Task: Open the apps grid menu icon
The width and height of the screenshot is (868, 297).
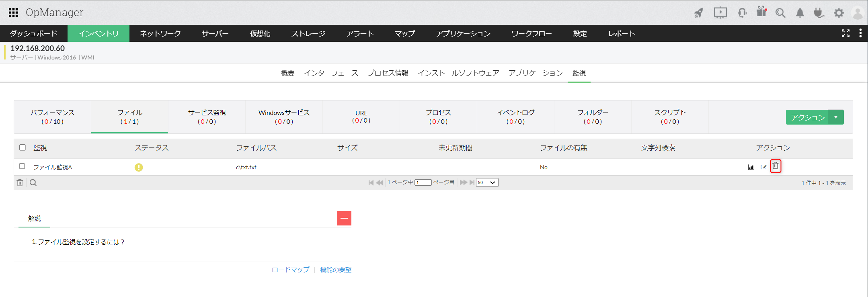Action: (13, 12)
